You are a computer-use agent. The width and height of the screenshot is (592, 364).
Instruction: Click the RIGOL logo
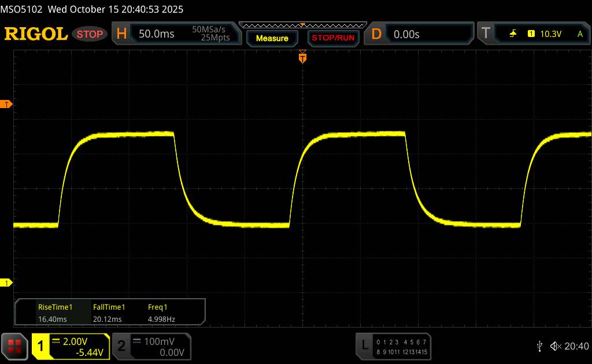tap(36, 34)
